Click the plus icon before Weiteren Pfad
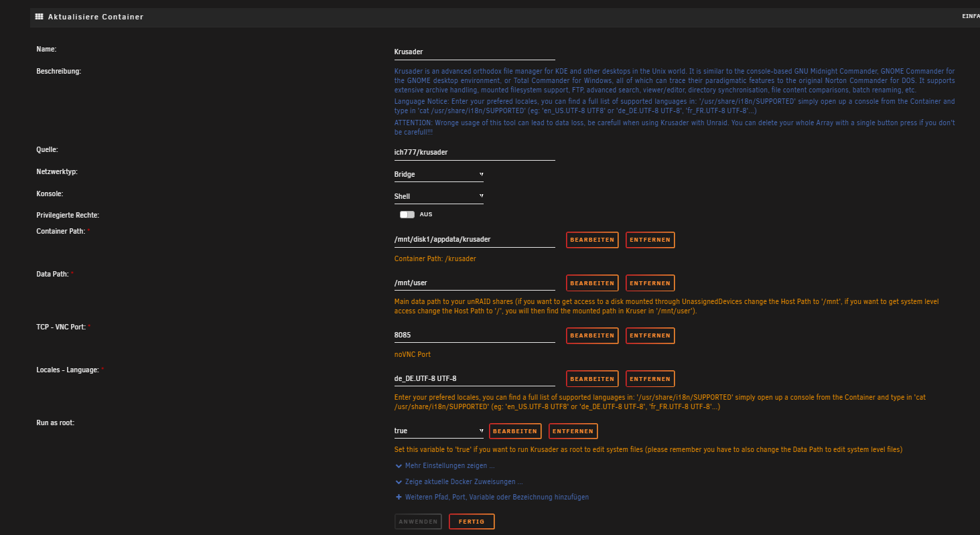Image resolution: width=980 pixels, height=535 pixels. (399, 497)
